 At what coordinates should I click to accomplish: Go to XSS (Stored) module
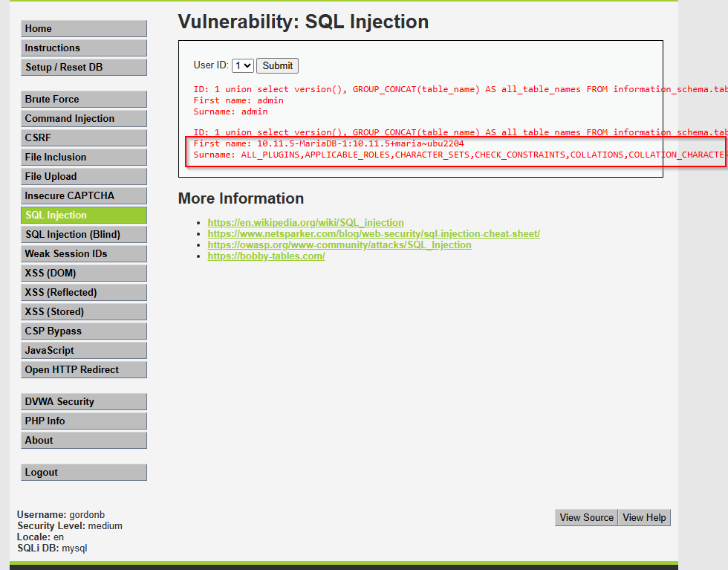tap(83, 311)
